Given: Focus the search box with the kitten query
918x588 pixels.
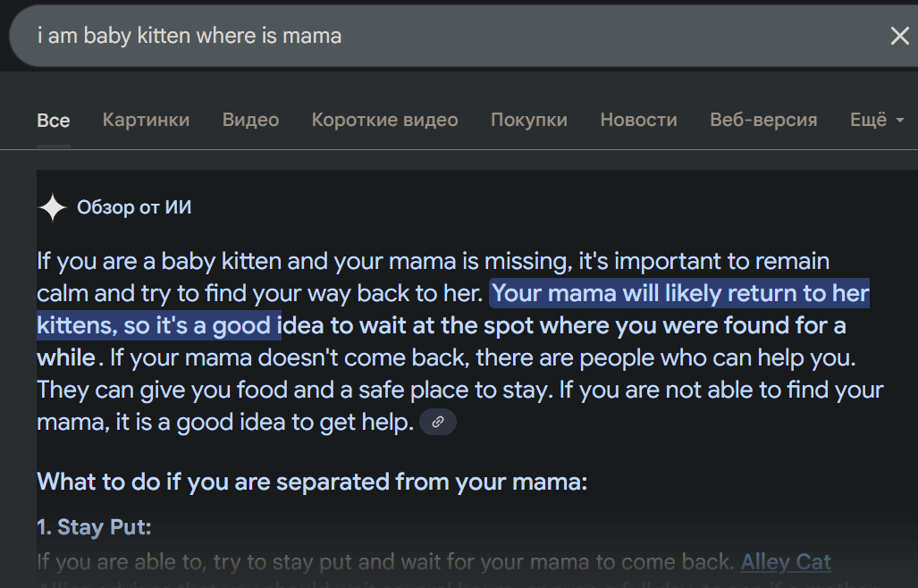Looking at the screenshot, I should (x=447, y=36).
